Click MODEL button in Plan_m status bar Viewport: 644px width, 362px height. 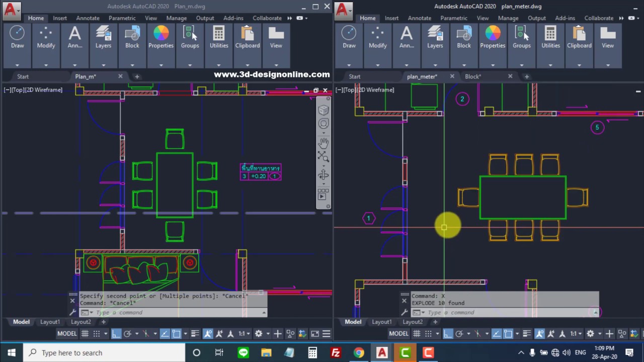[x=67, y=333]
